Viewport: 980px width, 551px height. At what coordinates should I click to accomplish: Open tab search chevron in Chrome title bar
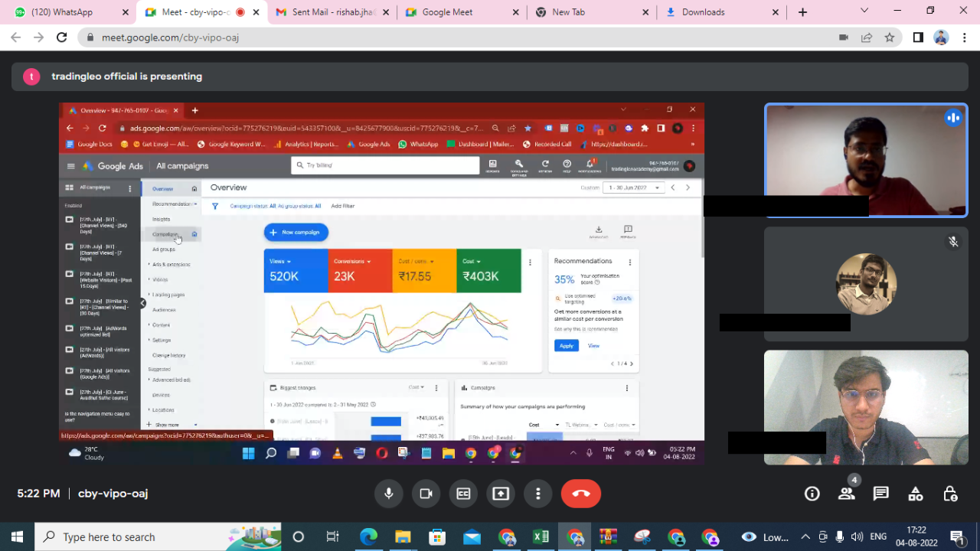[864, 11]
